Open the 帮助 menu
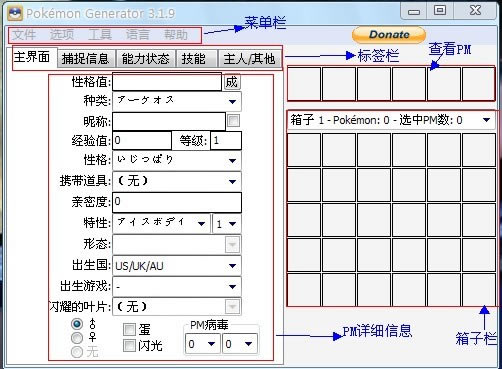This screenshot has height=369, width=502. click(x=176, y=35)
